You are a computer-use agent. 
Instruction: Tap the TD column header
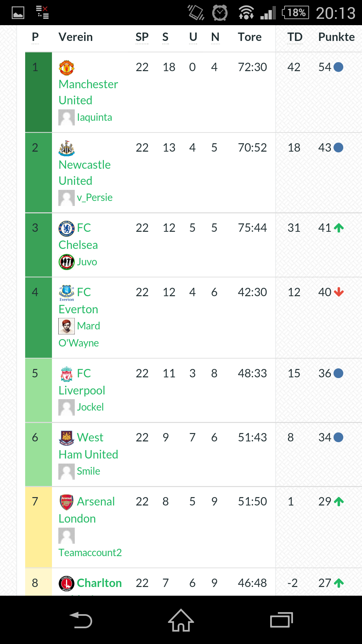coord(295,37)
